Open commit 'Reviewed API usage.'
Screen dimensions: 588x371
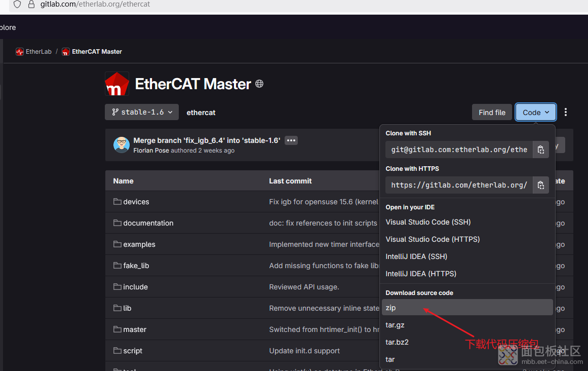pyautogui.click(x=304, y=287)
